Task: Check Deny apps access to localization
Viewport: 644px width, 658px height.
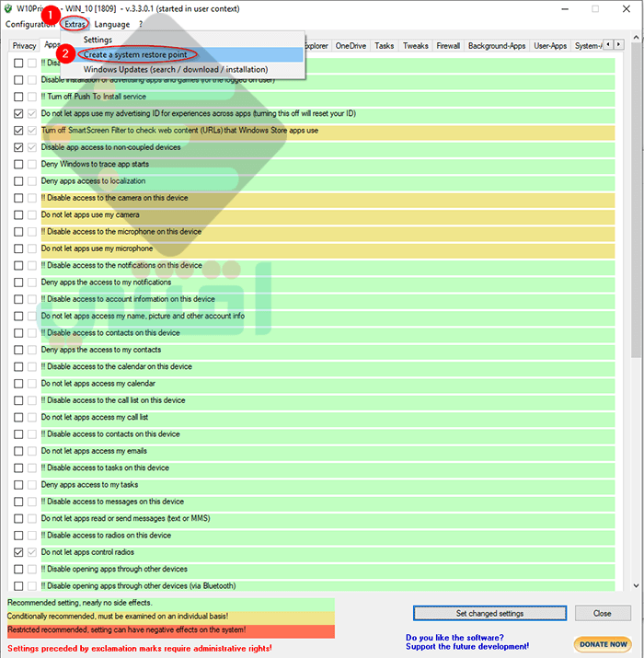Action: click(x=18, y=181)
